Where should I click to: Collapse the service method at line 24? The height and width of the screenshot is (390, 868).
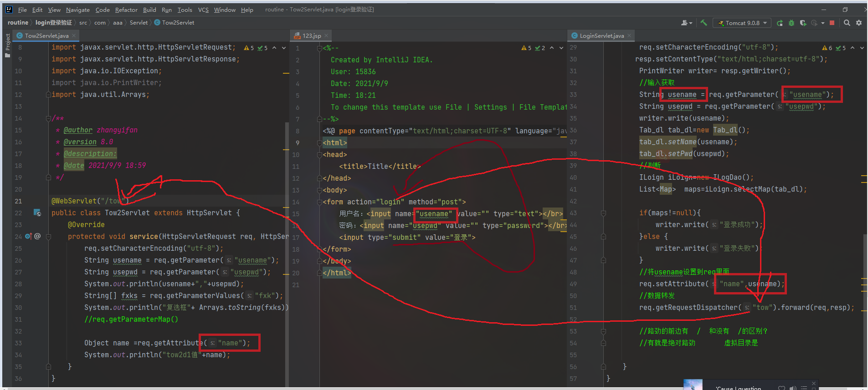48,236
